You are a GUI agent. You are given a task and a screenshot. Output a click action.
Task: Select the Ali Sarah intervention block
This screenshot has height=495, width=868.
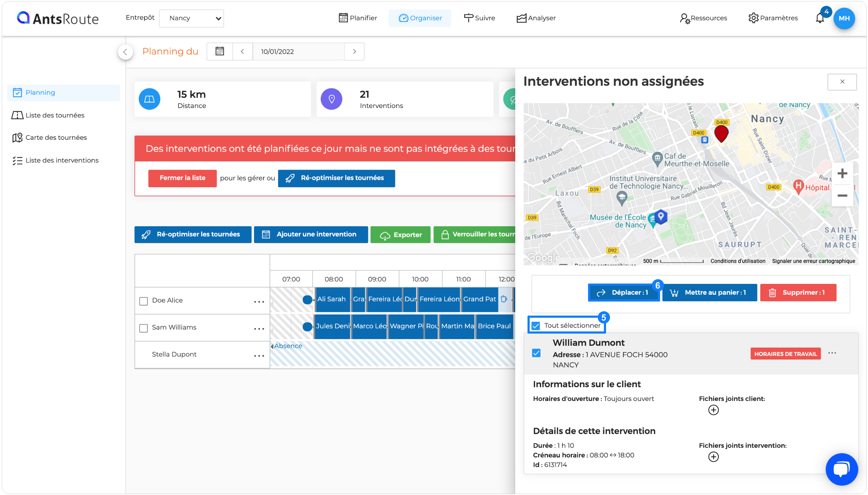click(x=332, y=299)
